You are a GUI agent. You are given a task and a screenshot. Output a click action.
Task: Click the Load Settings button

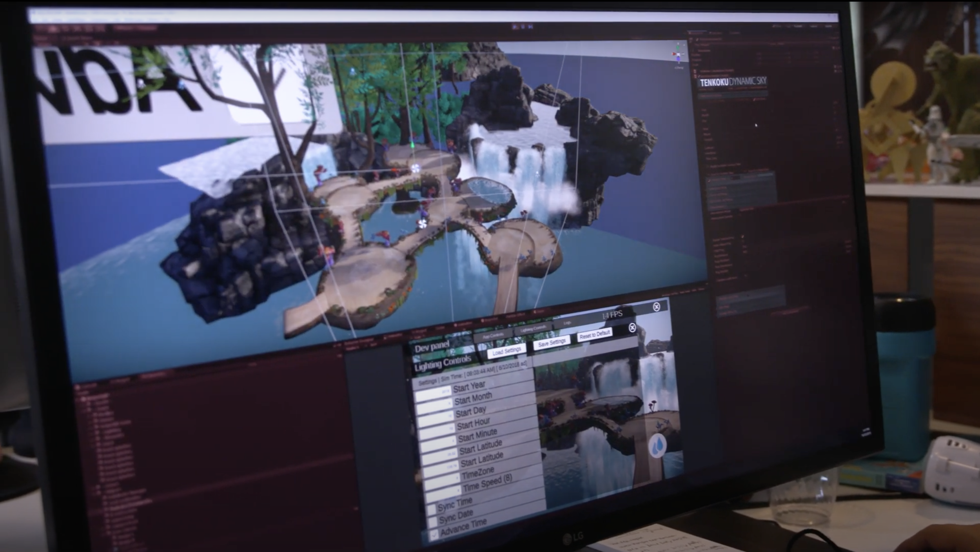506,351
